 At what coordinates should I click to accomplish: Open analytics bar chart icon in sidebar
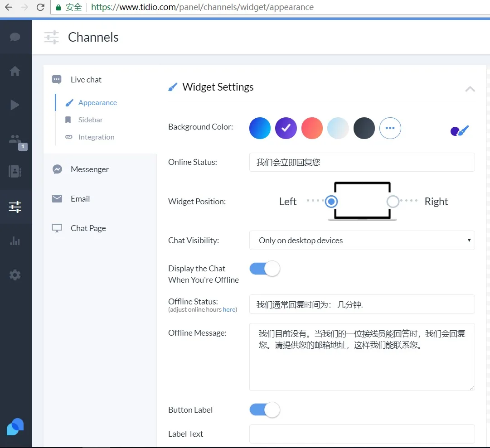click(15, 241)
